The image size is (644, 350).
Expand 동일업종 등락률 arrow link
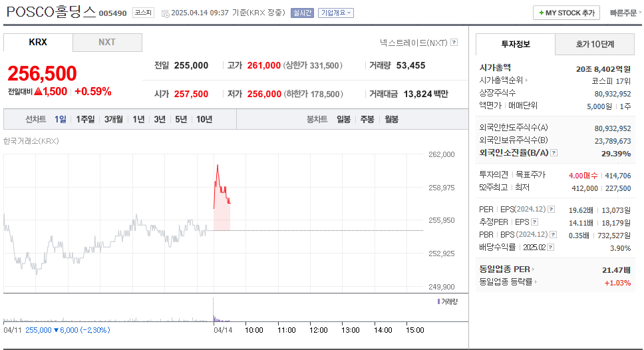(x=536, y=282)
